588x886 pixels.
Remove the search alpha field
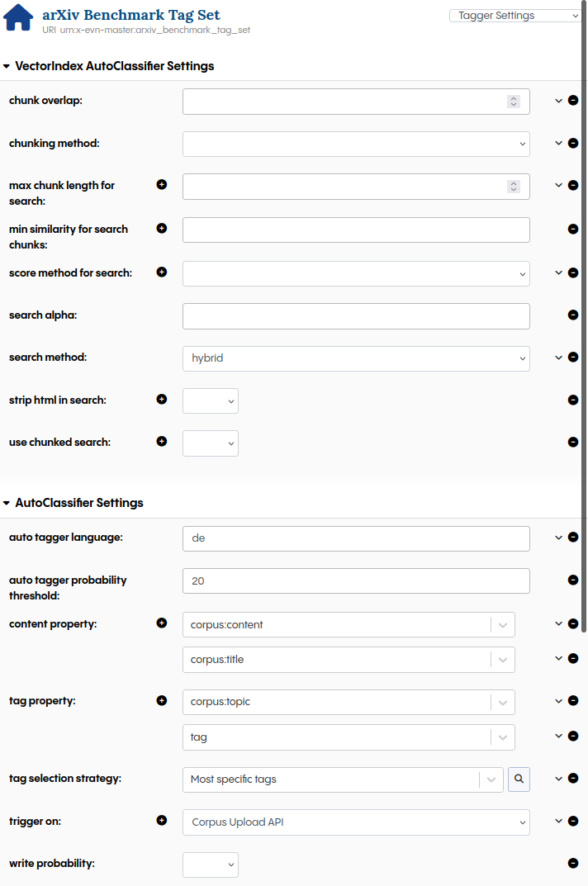coord(573,315)
